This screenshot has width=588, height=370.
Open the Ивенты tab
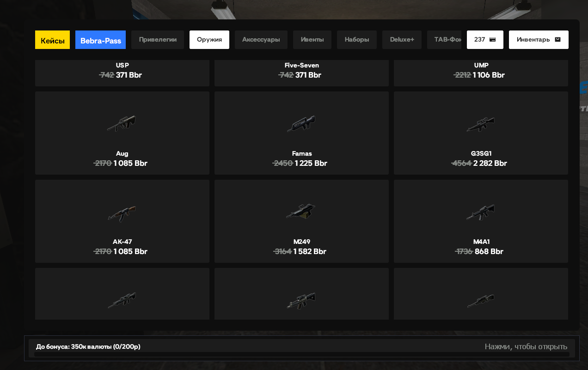click(x=312, y=40)
